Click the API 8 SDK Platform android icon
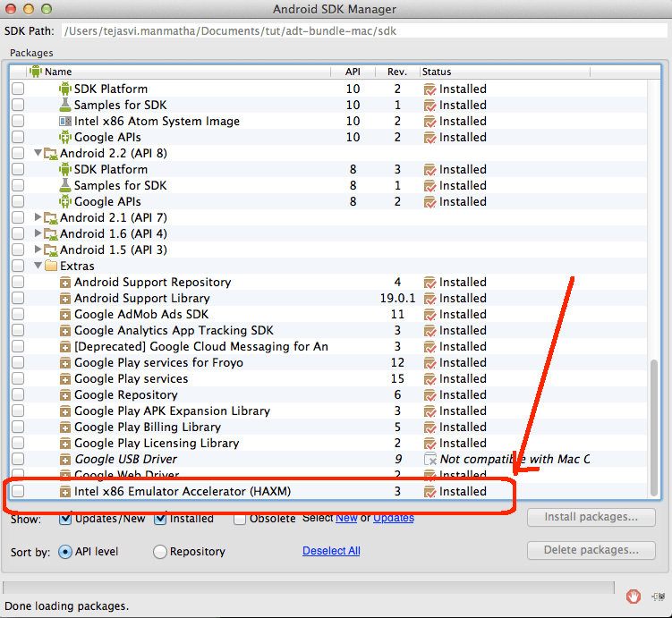Viewport: 672px width, 618px height. [x=65, y=169]
